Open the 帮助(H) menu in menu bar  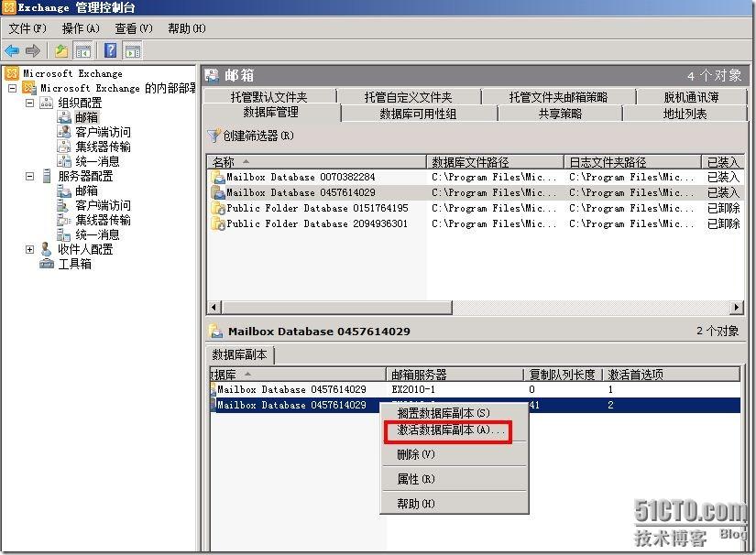[x=187, y=28]
